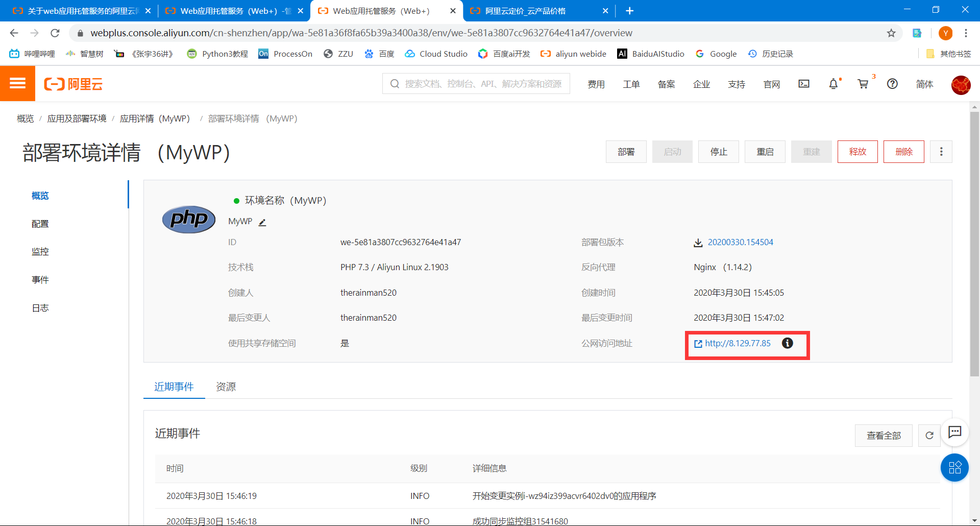This screenshot has width=980, height=526.
Task: Open 备案 in the top navigation
Action: point(667,84)
